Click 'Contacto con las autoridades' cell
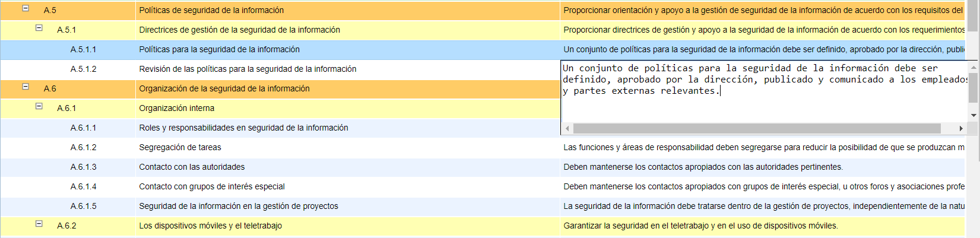Image resolution: width=980 pixels, height=238 pixels. (x=192, y=167)
